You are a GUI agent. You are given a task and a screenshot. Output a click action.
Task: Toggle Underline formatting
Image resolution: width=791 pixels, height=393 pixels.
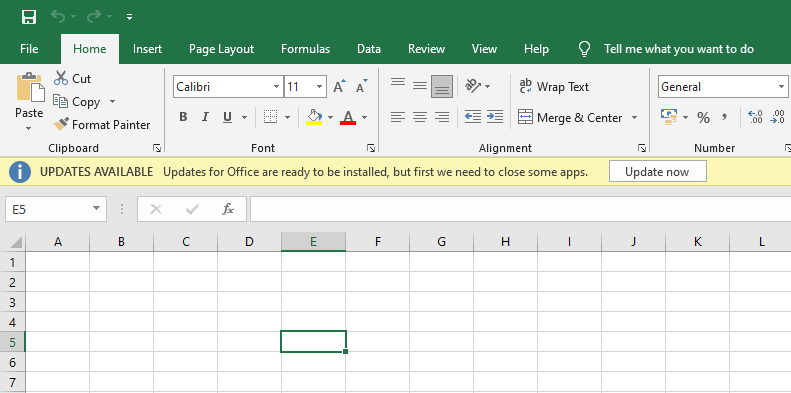[x=228, y=118]
